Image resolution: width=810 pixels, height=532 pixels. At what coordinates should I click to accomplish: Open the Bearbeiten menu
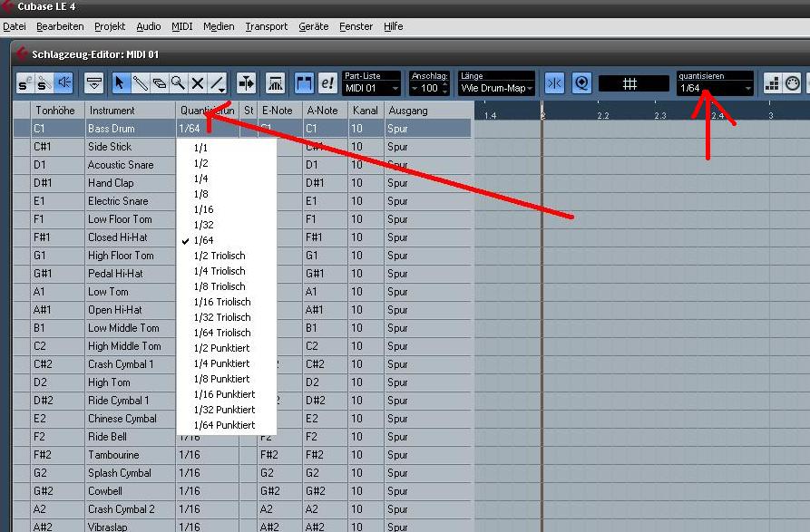click(60, 26)
